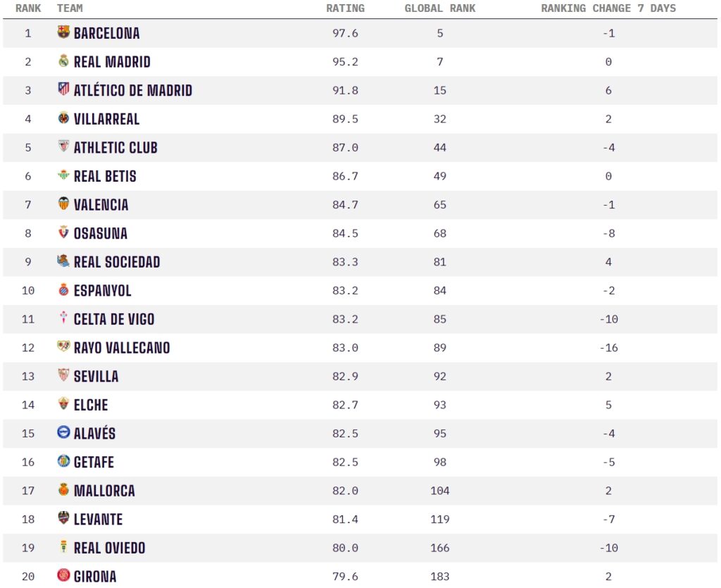This screenshot has width=721, height=588.
Task: Click the Villarreal yellow crest icon
Action: (63, 118)
